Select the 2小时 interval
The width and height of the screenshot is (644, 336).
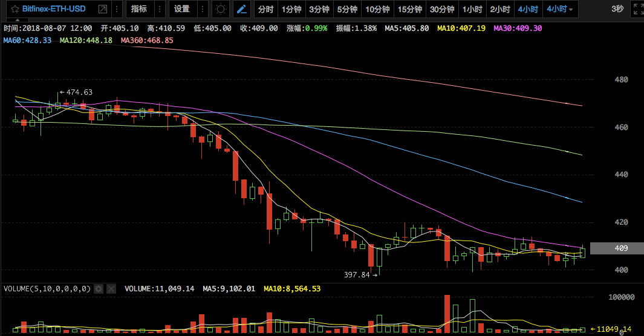click(x=500, y=9)
